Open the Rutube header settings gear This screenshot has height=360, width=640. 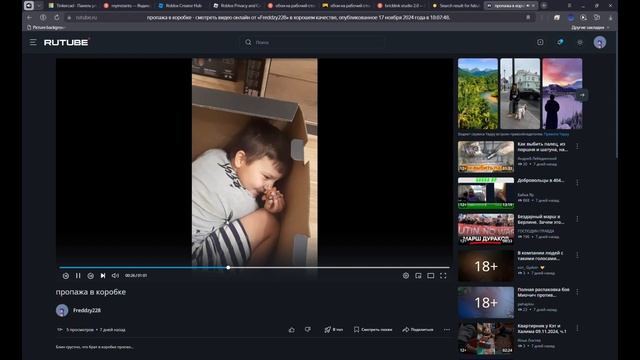(580, 42)
